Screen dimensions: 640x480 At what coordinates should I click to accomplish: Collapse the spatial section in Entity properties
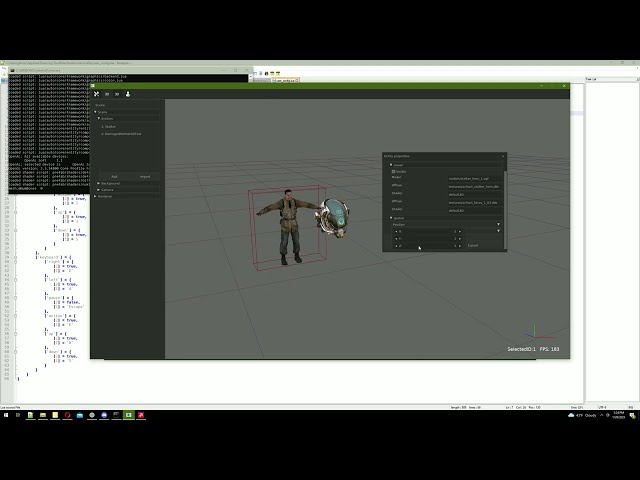[391, 218]
